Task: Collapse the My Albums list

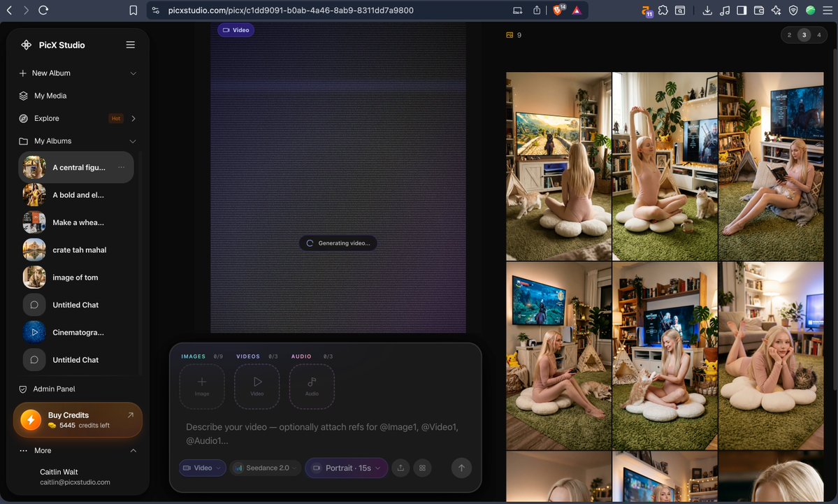Action: click(133, 141)
